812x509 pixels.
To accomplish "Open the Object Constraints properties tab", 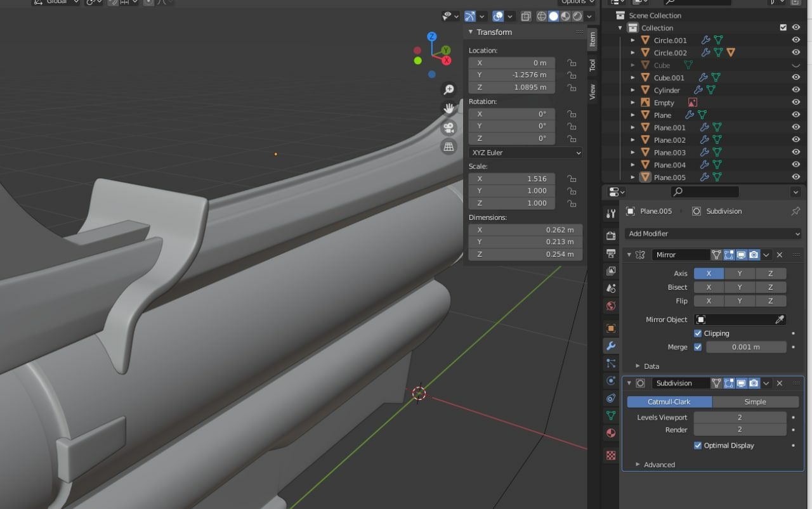I will [611, 398].
